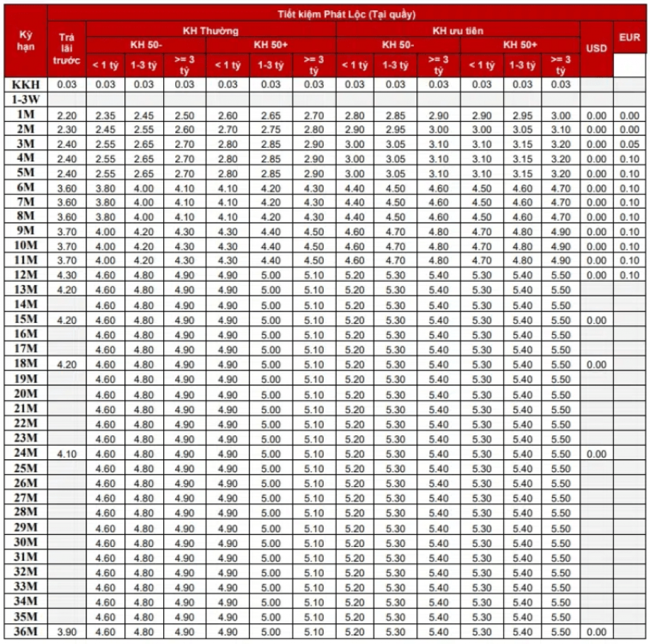Select the 36M term row label
Screen dimensions: 650x644
[26, 632]
